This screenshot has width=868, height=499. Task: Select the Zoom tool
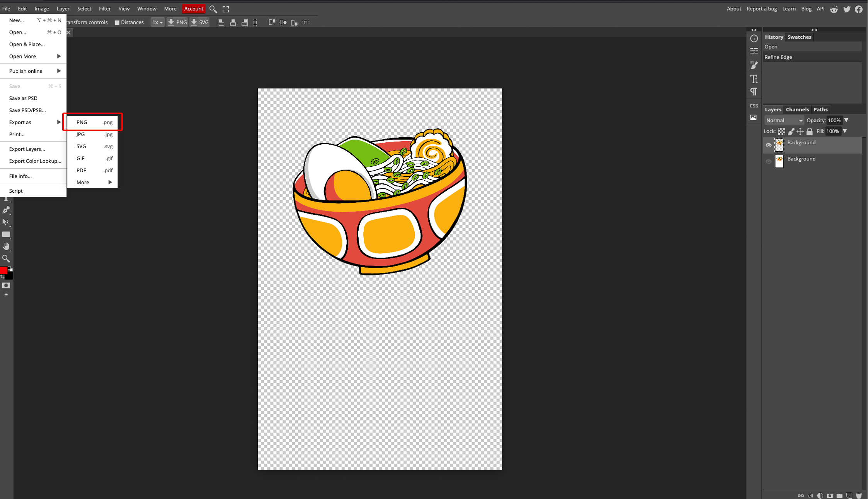[7, 258]
